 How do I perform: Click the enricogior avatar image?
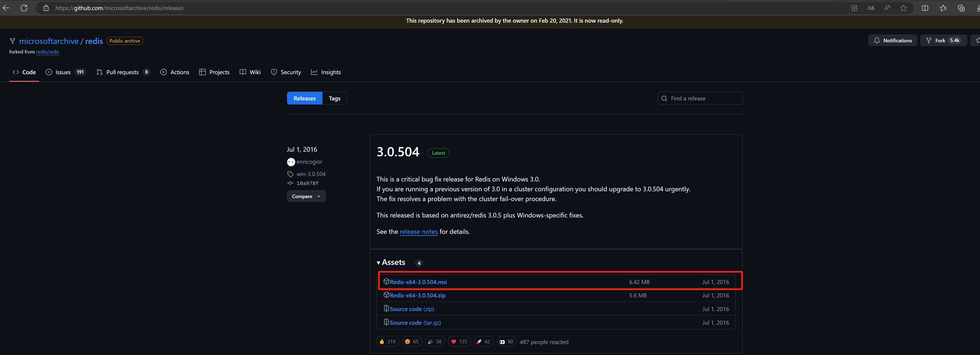pyautogui.click(x=291, y=162)
